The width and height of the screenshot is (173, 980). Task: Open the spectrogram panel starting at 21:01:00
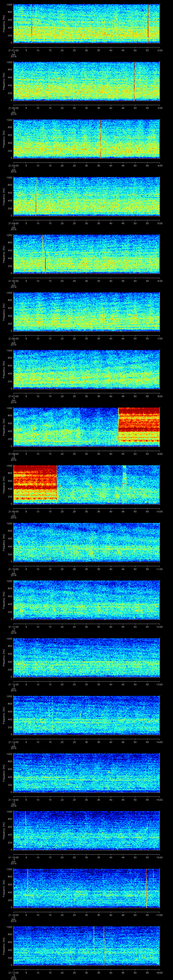coord(86,24)
